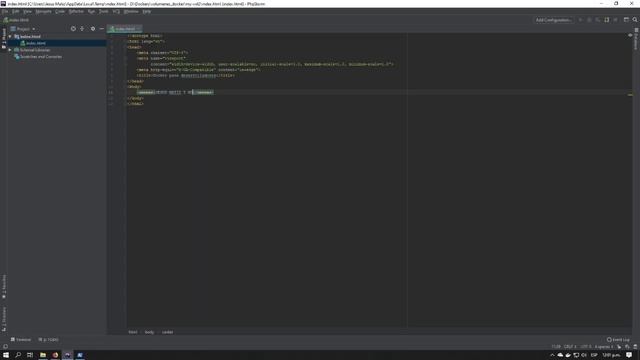Open the VCS menu
Image resolution: width=640 pixels, height=360 pixels.
pos(116,11)
